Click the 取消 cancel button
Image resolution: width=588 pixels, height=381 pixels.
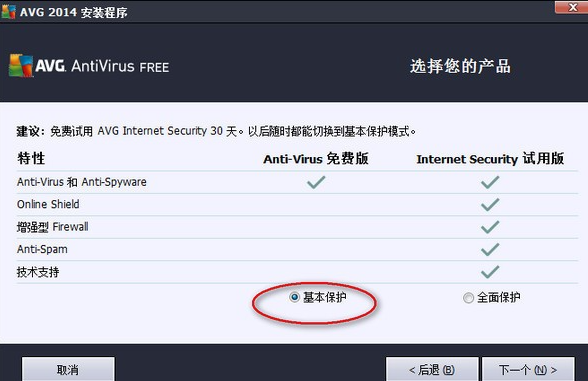coord(68,370)
